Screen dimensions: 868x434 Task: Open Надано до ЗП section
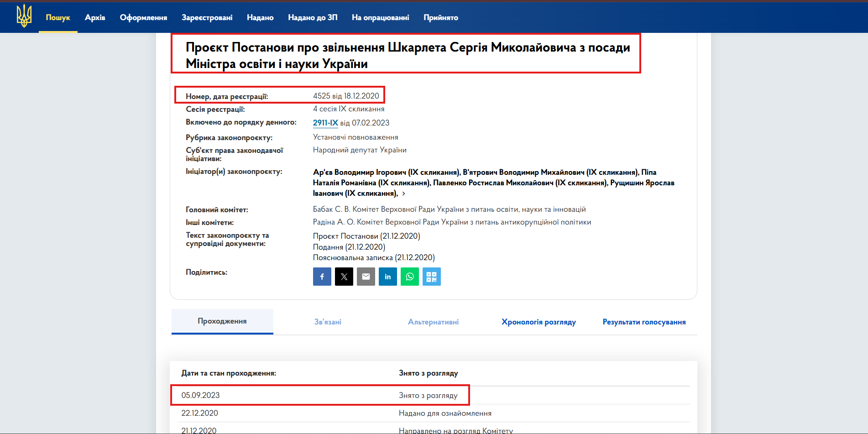click(313, 17)
